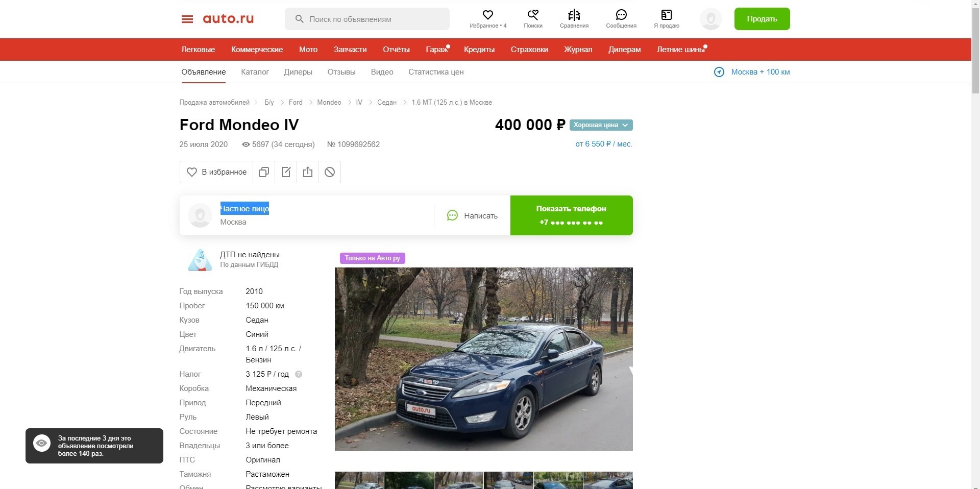Open Кредиты menu item

pos(479,50)
